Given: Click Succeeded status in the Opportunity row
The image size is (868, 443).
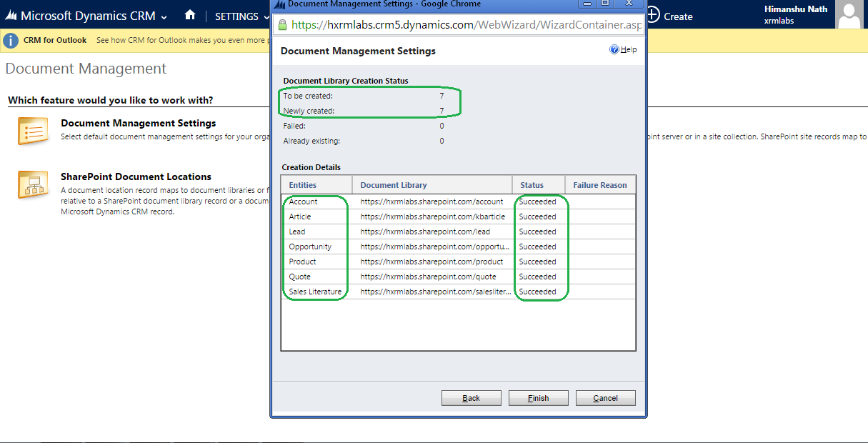Looking at the screenshot, I should pyautogui.click(x=537, y=247).
